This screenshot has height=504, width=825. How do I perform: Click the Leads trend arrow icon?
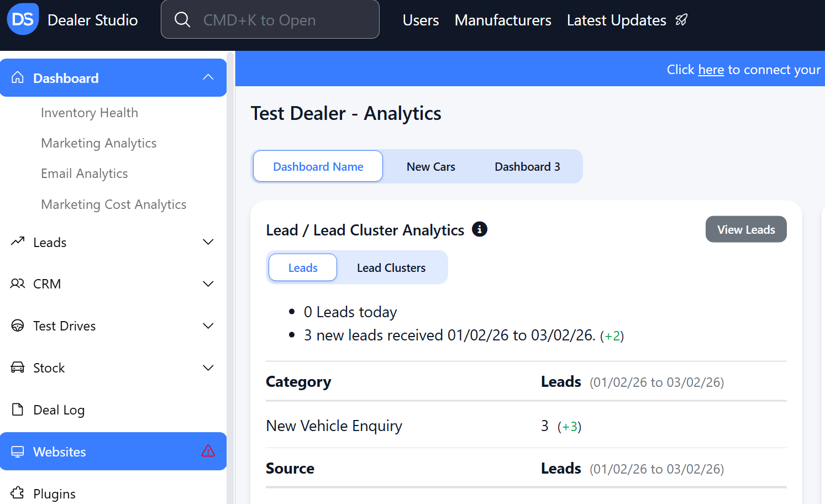tap(18, 242)
